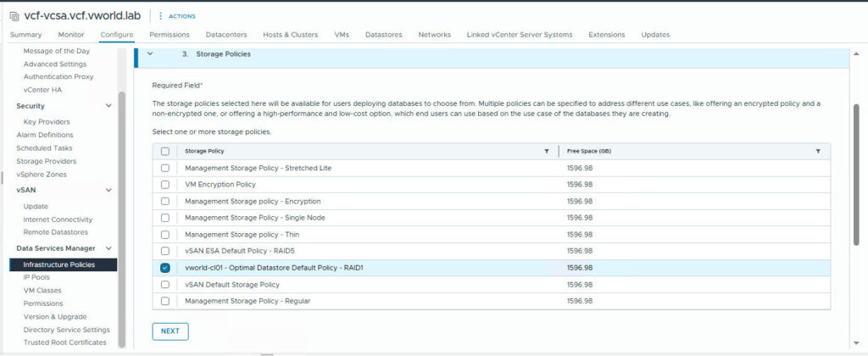
Task: Click the Free Space column filter icon
Action: (x=818, y=151)
